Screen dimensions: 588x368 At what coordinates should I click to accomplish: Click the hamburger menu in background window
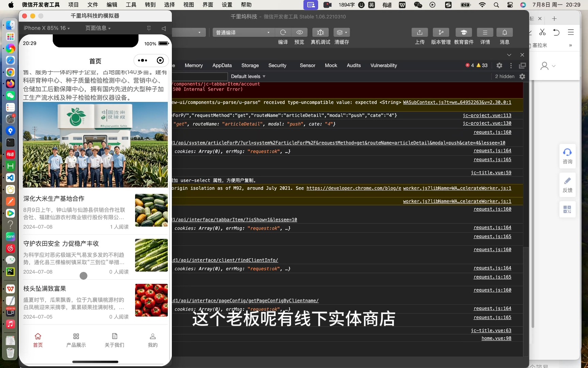[571, 32]
